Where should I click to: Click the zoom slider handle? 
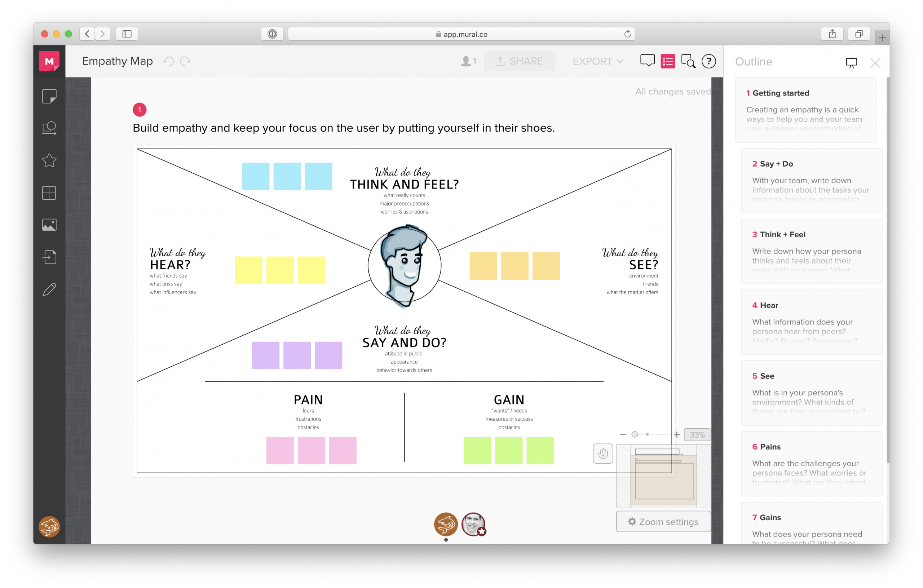coord(635,434)
